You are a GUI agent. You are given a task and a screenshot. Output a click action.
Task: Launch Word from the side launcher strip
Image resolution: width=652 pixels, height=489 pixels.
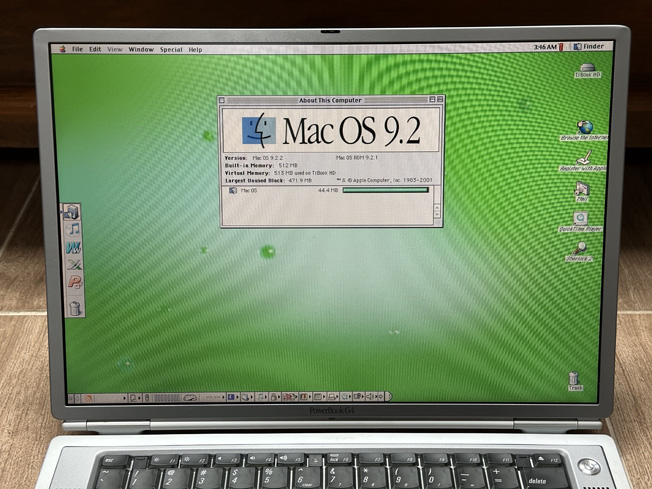pos(74,248)
